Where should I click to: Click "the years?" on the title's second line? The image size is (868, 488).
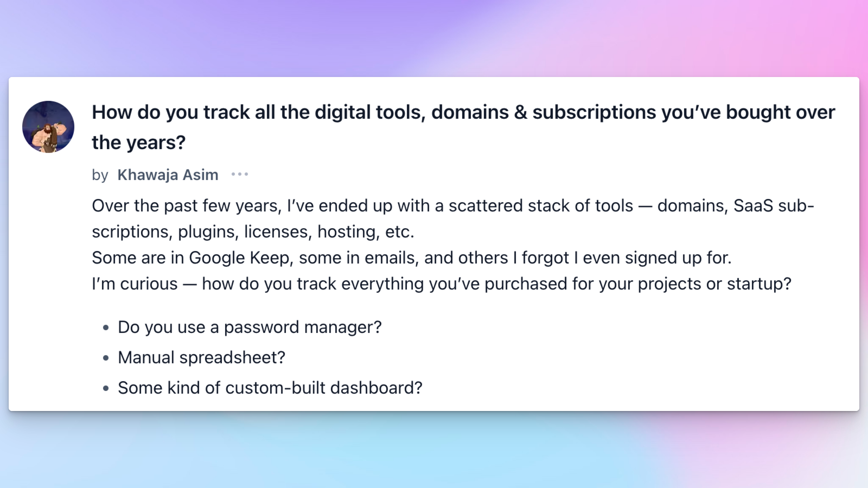139,142
